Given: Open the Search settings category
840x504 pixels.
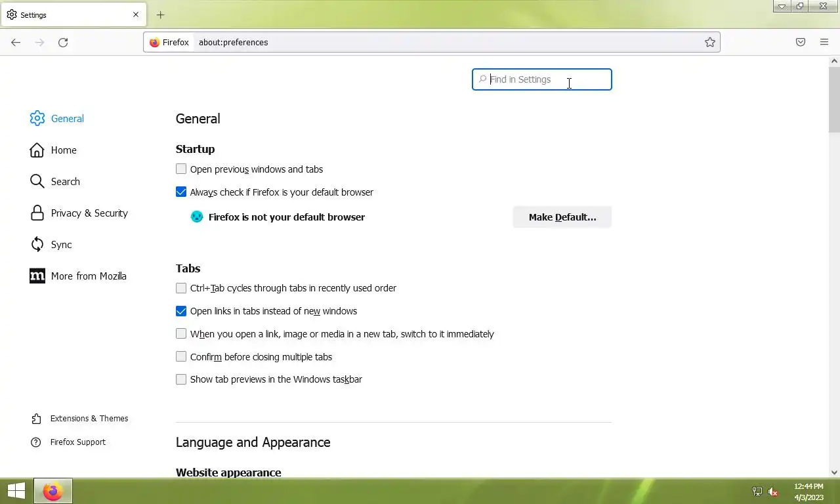Looking at the screenshot, I should pyautogui.click(x=66, y=181).
